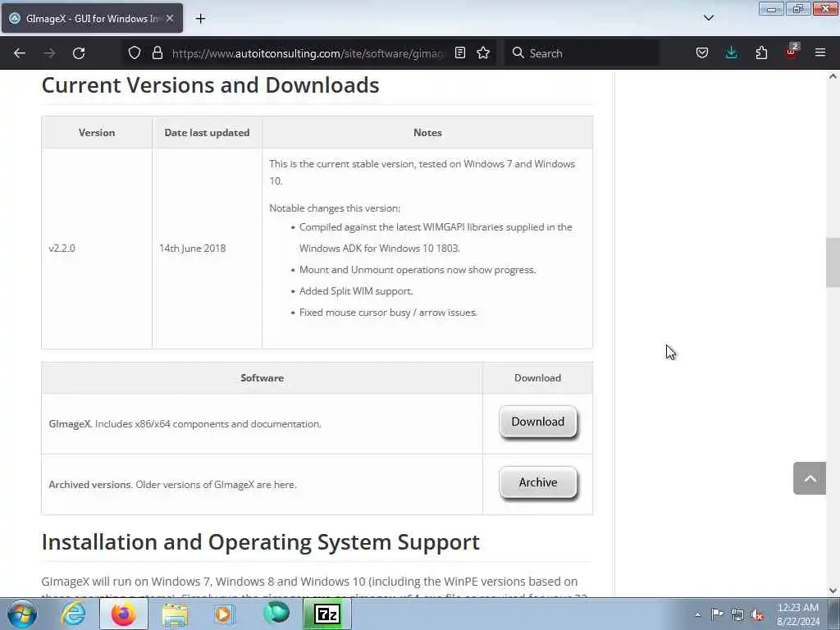Click the green round app taskbar icon

(x=276, y=614)
